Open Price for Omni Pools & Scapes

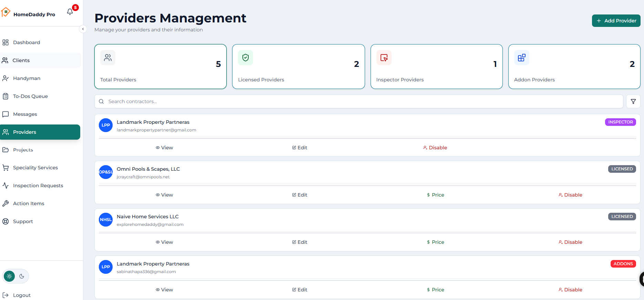coord(435,195)
